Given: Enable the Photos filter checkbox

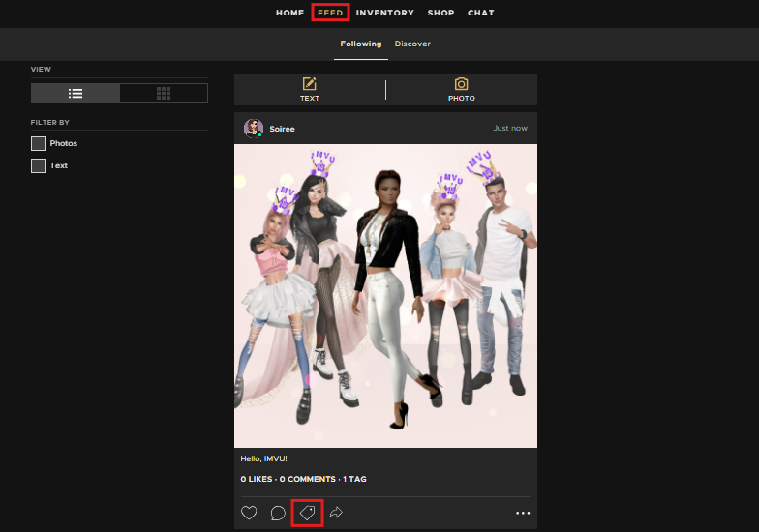Looking at the screenshot, I should pyautogui.click(x=39, y=143).
